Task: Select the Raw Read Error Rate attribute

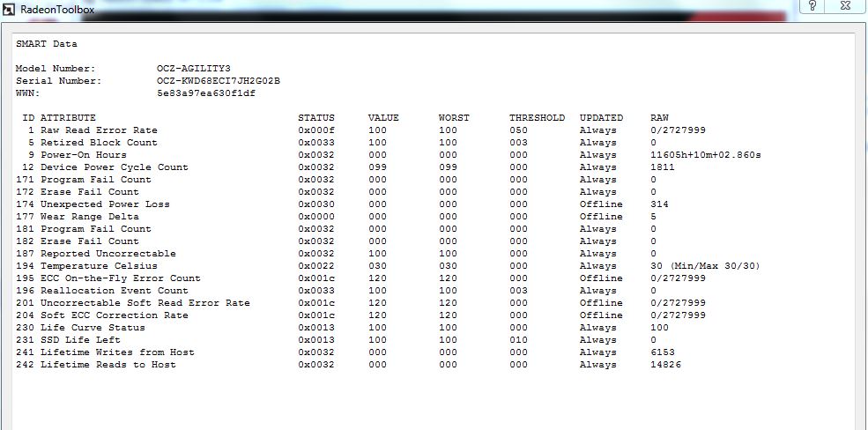Action: tap(99, 130)
